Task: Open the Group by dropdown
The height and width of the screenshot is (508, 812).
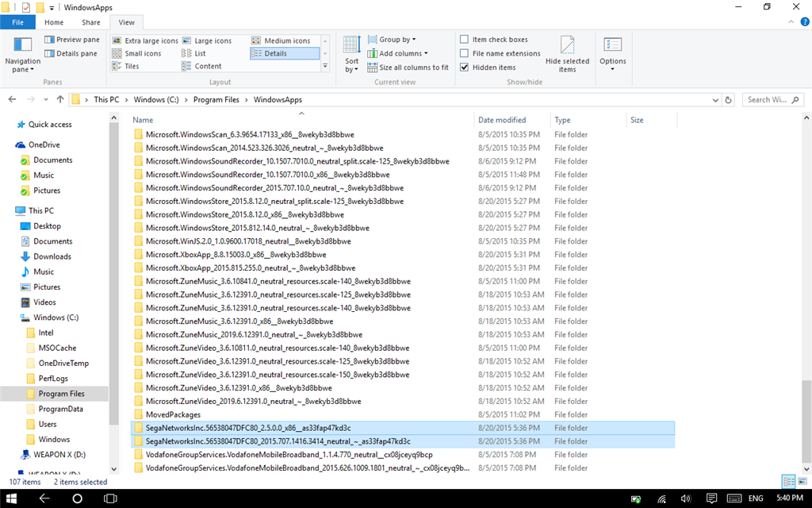Action: click(x=392, y=40)
